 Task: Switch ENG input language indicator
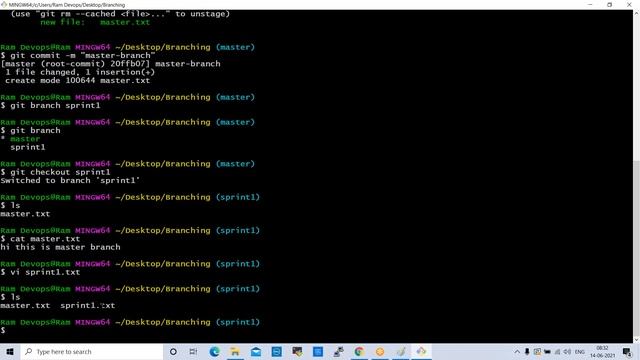click(x=580, y=351)
